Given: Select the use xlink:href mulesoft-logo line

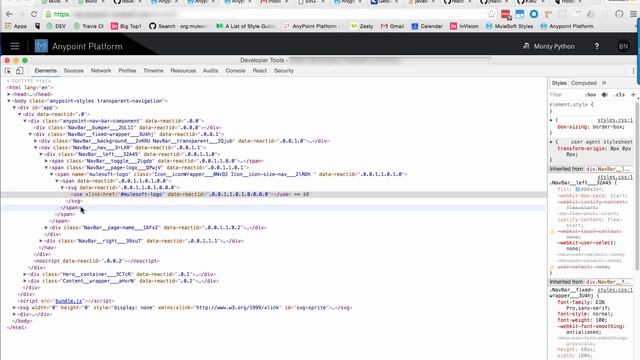Looking at the screenshot, I should point(273,194).
